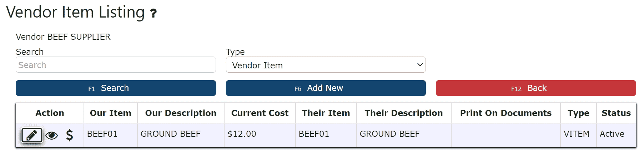Screen dimensions: 644x155
Task: Click into the Search text field
Action: (116, 65)
